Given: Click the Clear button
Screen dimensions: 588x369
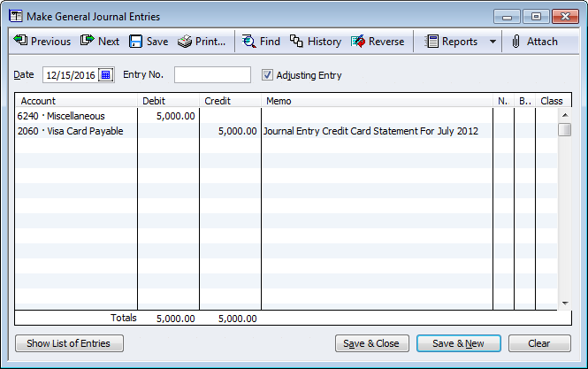Looking at the screenshot, I should click(x=538, y=343).
